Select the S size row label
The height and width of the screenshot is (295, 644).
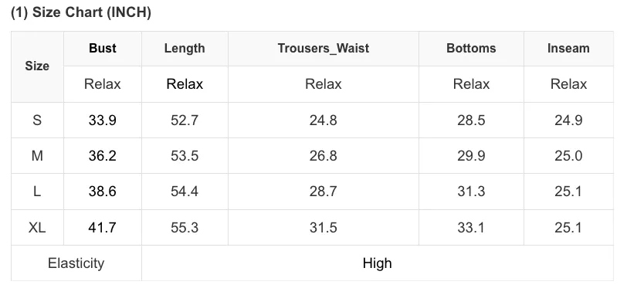37,120
